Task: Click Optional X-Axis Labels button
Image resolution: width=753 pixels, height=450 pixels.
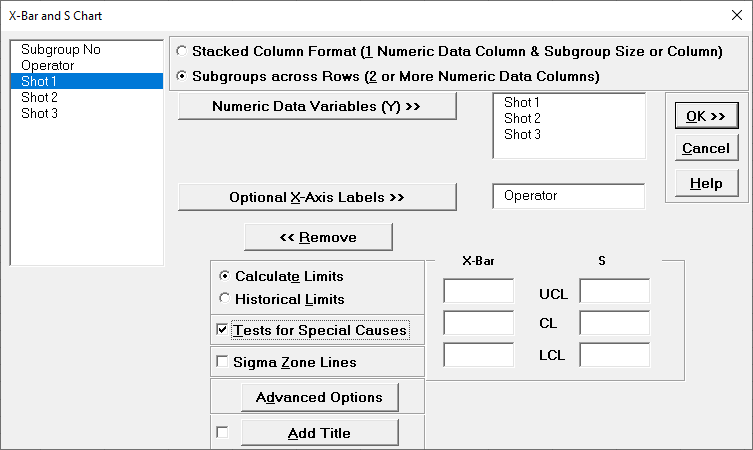Action: (317, 197)
